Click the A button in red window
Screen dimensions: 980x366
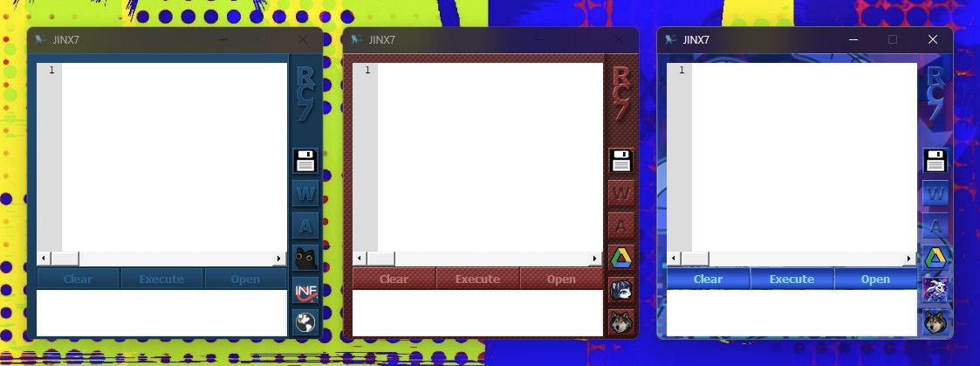point(621,226)
